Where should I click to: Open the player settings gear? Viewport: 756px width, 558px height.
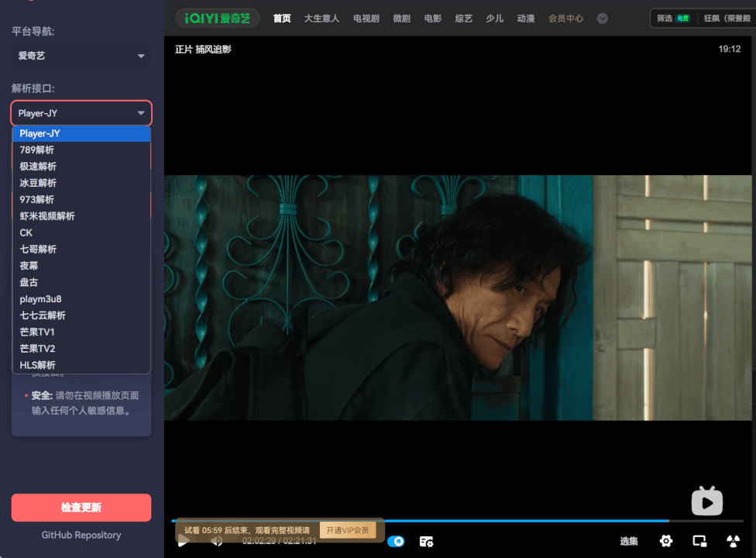point(665,541)
